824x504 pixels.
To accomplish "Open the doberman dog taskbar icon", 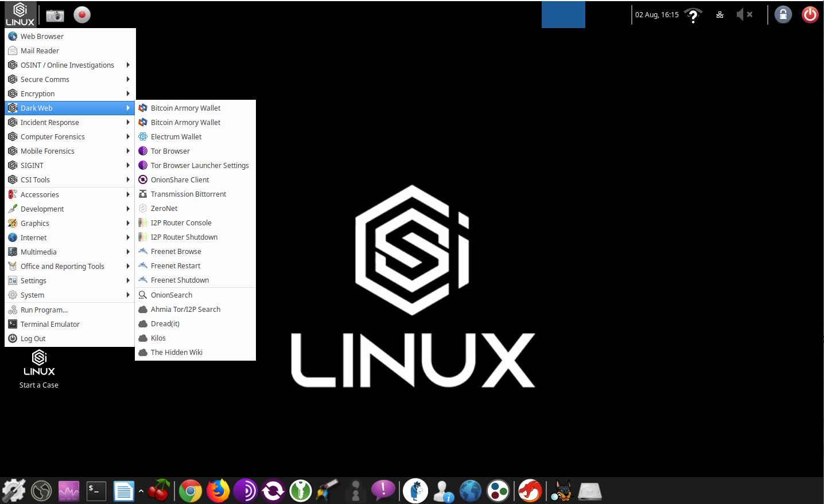I will pyautogui.click(x=562, y=491).
